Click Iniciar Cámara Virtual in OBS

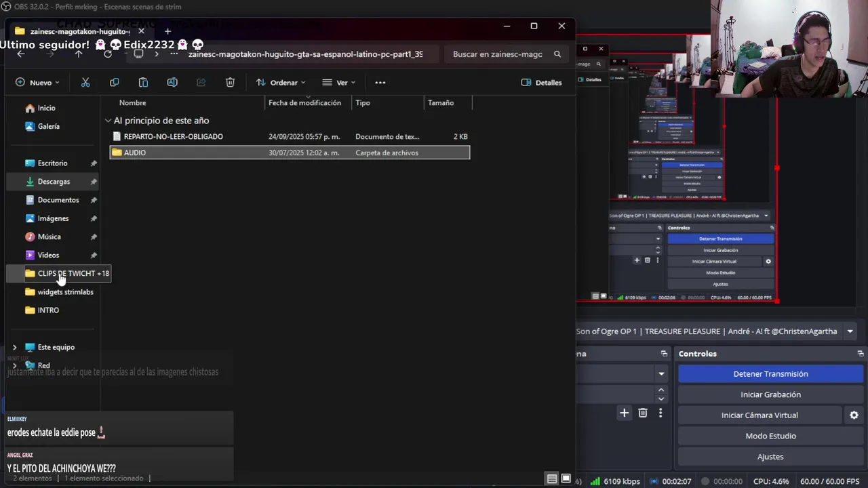click(x=759, y=415)
